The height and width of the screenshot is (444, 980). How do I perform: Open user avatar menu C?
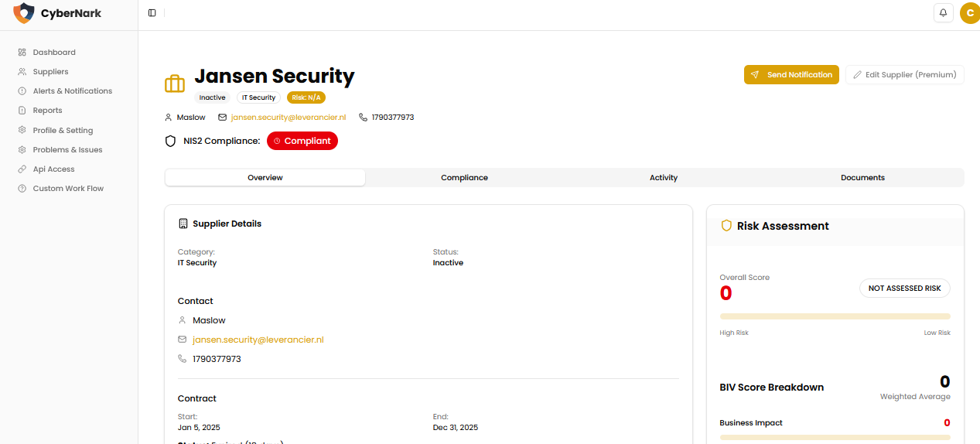(x=969, y=13)
